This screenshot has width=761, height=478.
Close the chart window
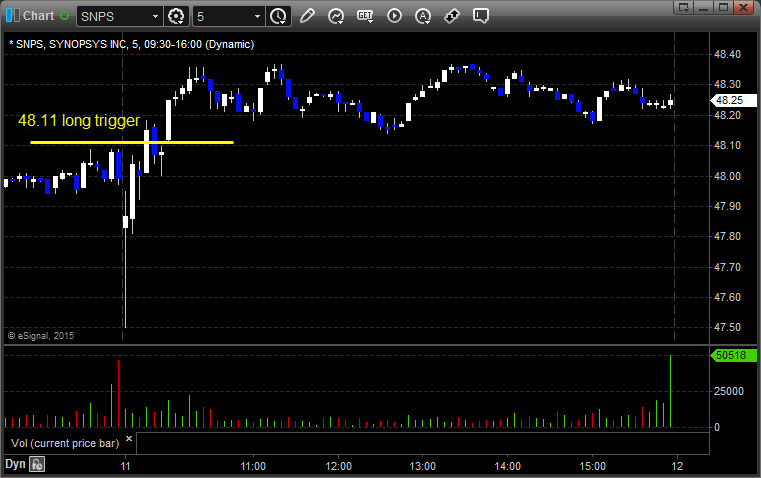[x=744, y=7]
